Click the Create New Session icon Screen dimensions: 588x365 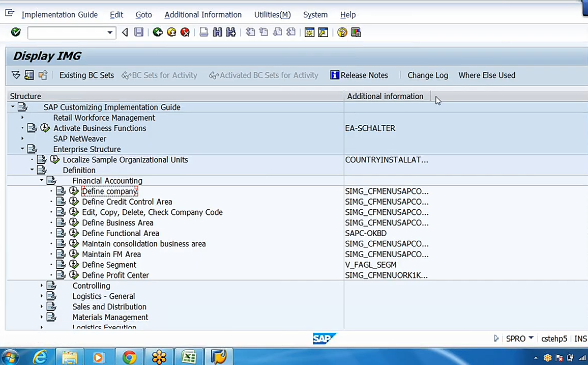pyautogui.click(x=309, y=32)
